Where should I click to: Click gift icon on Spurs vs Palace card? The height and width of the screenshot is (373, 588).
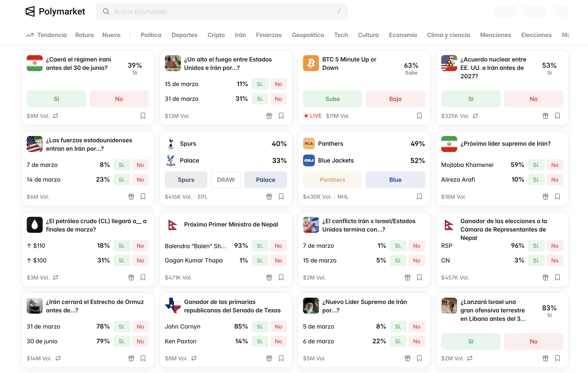pyautogui.click(x=269, y=197)
